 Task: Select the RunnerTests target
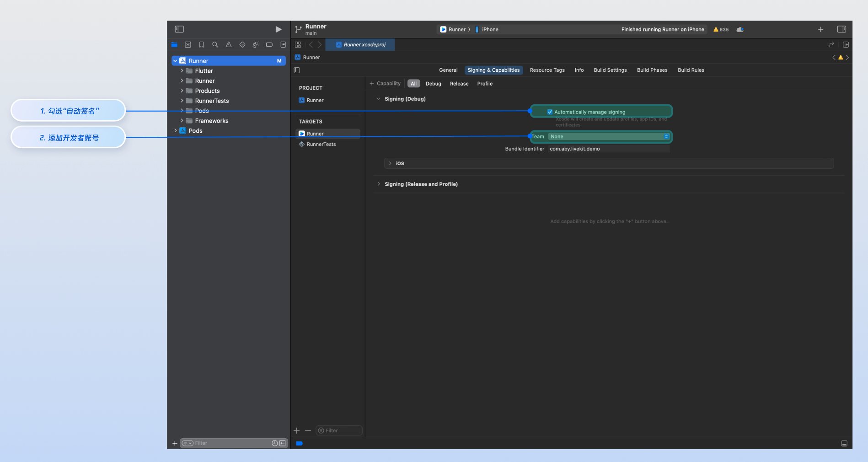coord(321,145)
